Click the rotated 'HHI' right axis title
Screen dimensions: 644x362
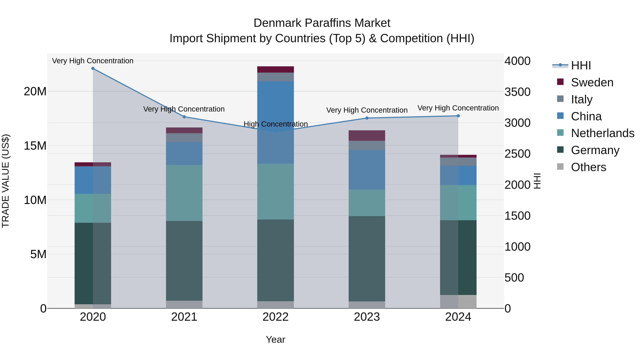click(537, 181)
